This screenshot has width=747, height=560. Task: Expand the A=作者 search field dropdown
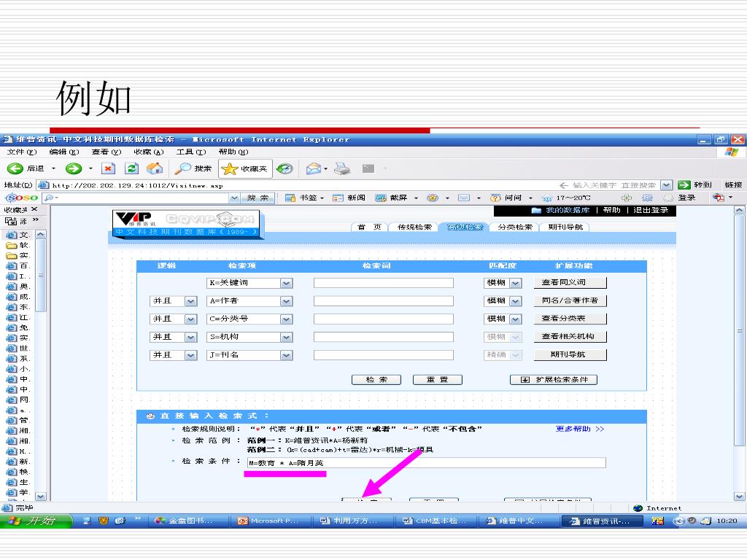[286, 301]
